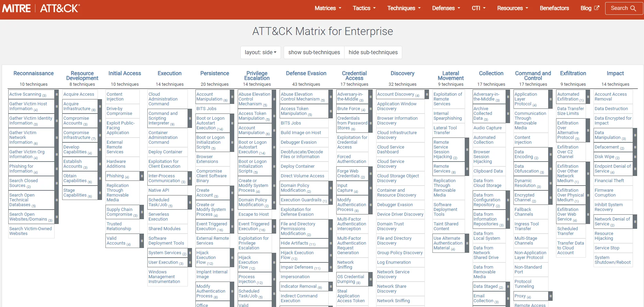This screenshot has width=644, height=307.
Task: Open the Direct Volume Access technique
Action: [x=302, y=176]
